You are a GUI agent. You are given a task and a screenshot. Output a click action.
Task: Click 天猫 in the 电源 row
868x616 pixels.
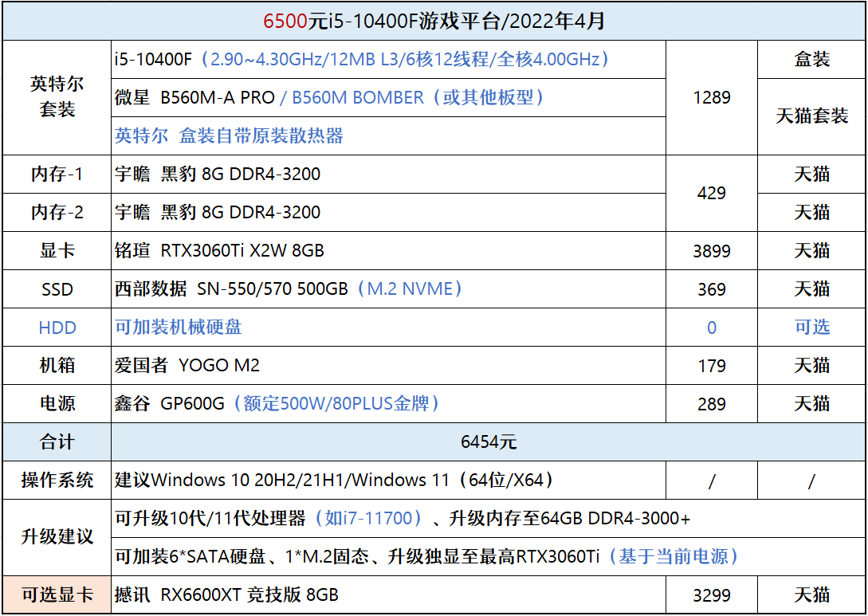point(811,404)
